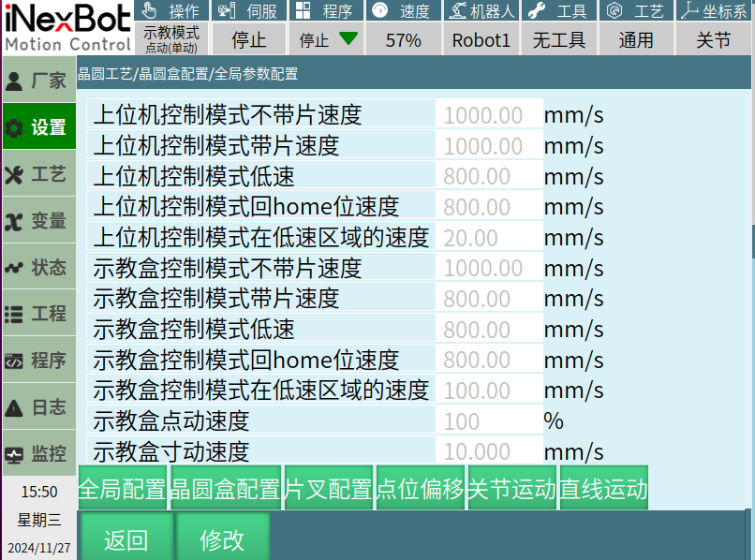Click the 返回 back button
The height and width of the screenshot is (560, 755).
[x=126, y=538]
